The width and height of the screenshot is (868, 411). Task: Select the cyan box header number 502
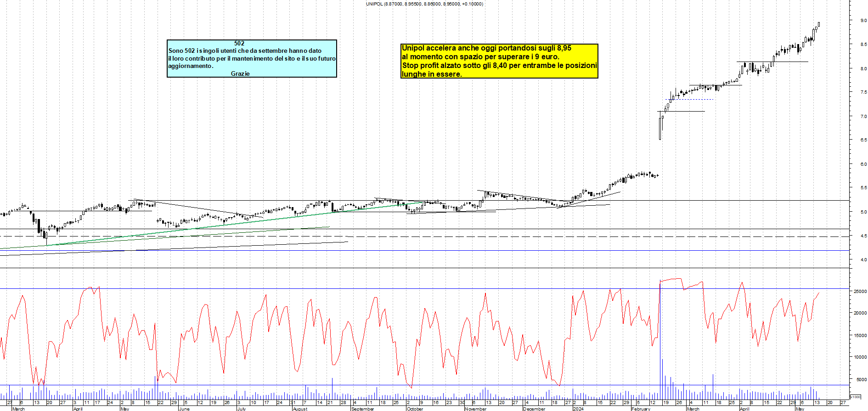coord(239,43)
